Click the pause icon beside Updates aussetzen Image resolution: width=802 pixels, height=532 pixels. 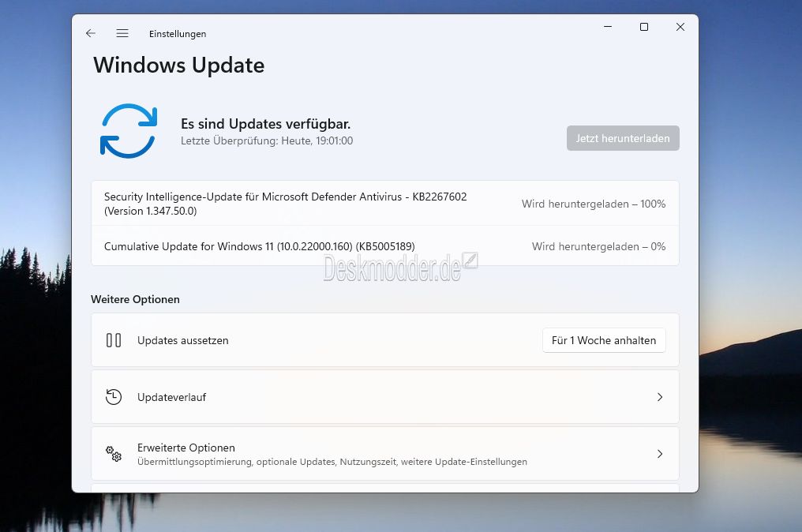coord(114,340)
